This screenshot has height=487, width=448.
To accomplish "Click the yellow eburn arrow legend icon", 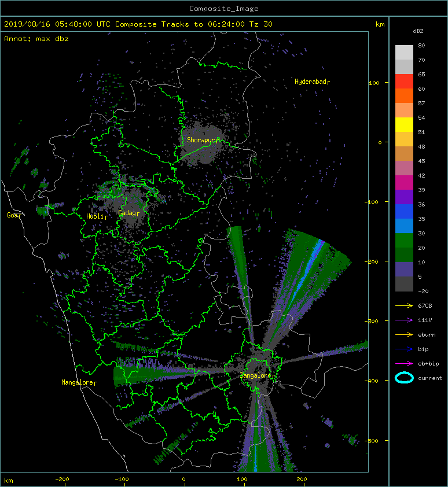I will pyautogui.click(x=404, y=334).
